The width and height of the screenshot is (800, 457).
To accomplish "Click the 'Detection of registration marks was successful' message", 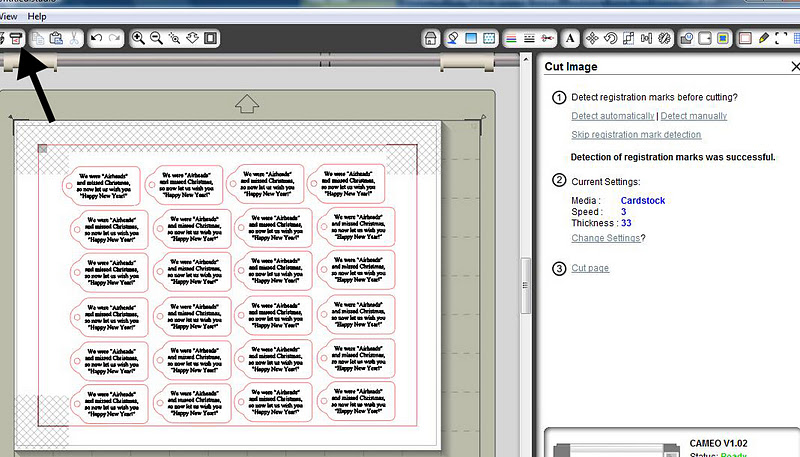I will coord(673,157).
